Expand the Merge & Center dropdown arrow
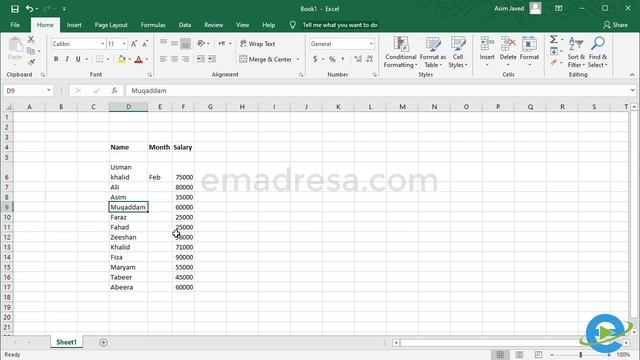 pos(298,59)
